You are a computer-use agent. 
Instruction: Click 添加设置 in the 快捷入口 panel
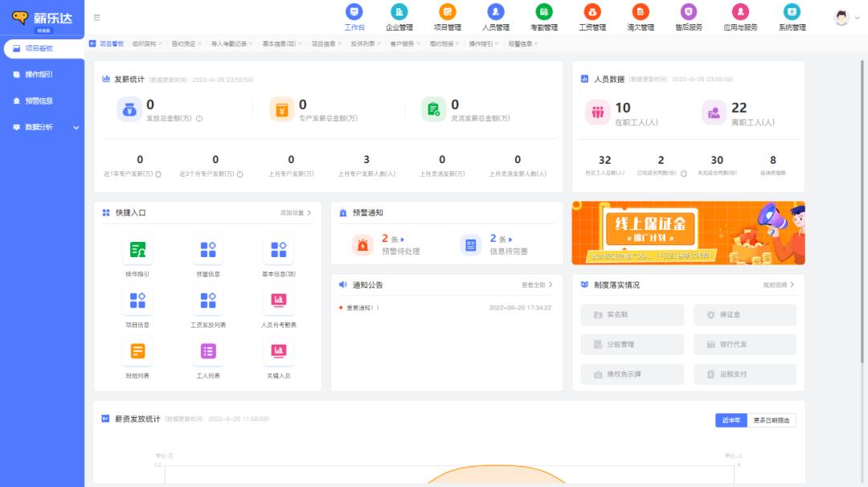tap(296, 213)
